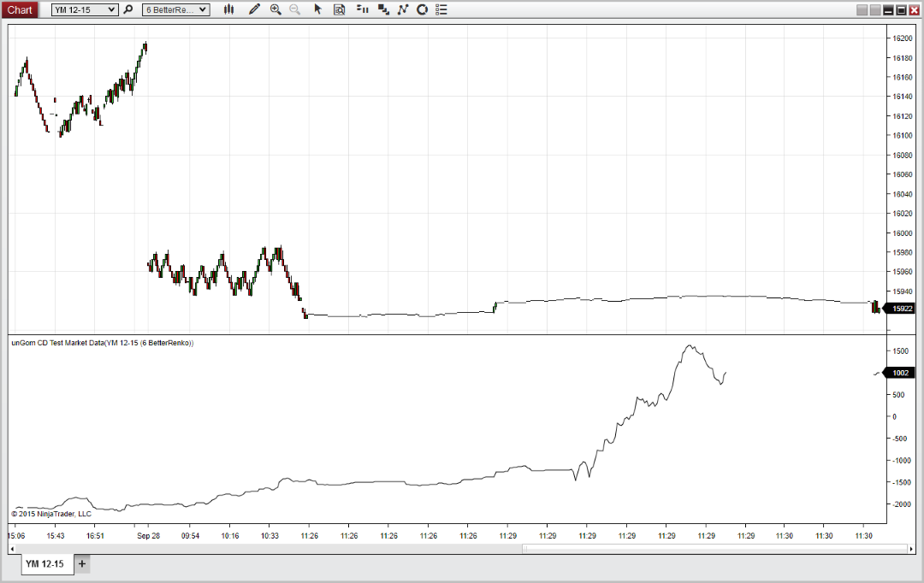Select the Zoom In magnifier tool
Screen dimensions: 924x583
point(275,9)
